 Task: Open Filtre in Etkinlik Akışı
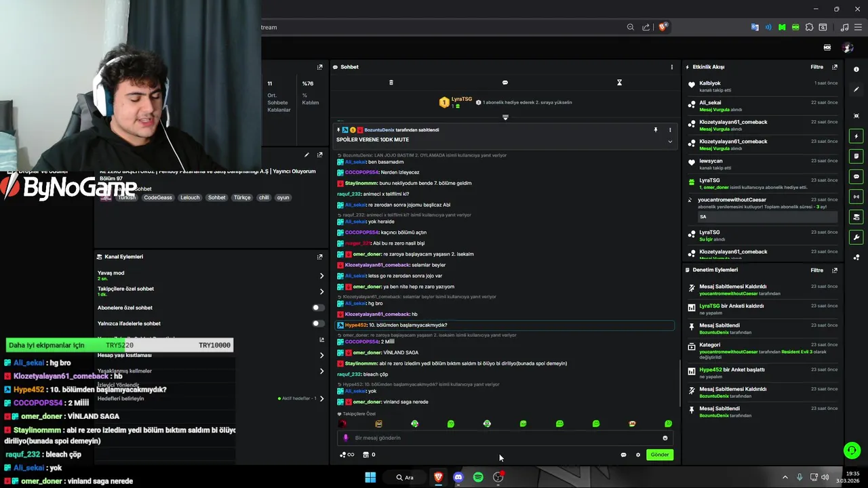816,67
